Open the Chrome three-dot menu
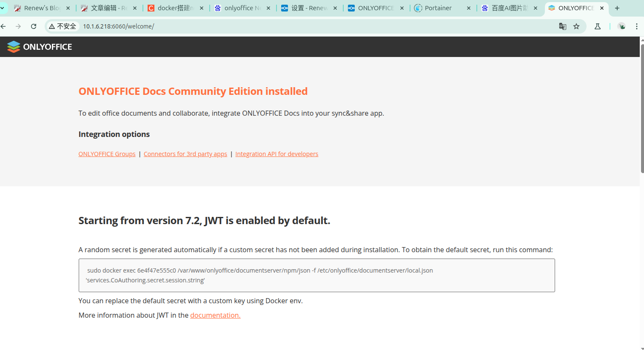Screen dimensions: 644x350 pos(637,26)
